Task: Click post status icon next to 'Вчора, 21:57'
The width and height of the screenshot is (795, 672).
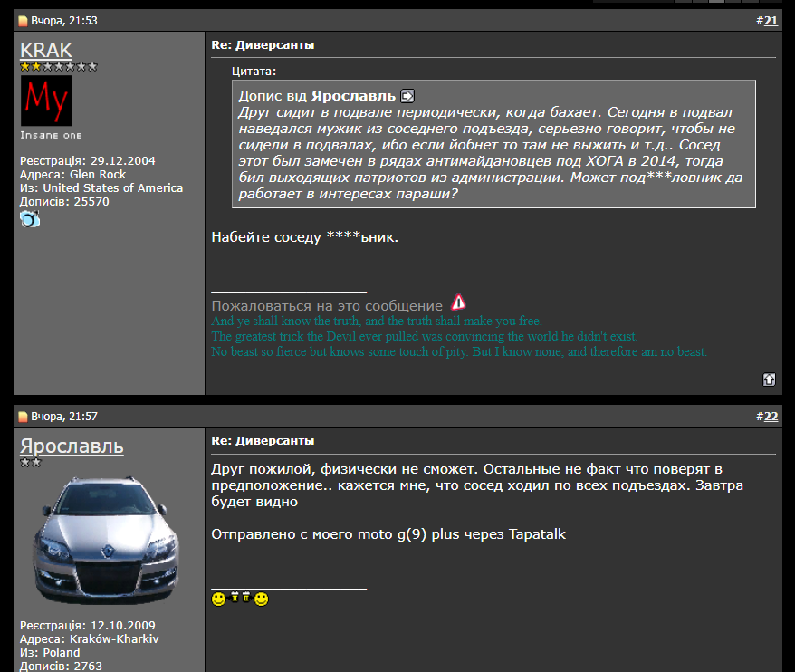Action: click(x=23, y=417)
